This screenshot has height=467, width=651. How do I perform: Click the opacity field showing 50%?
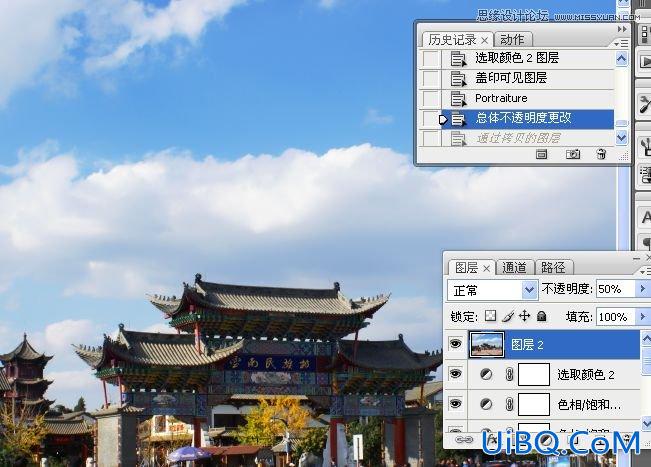616,289
